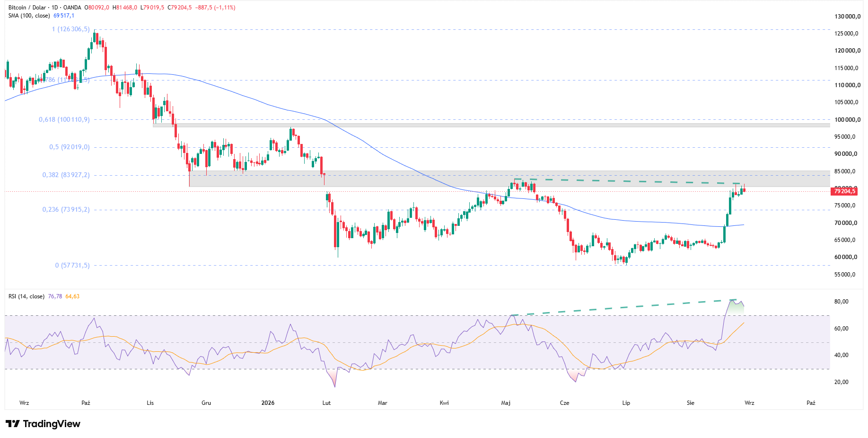Screen dimensions: 868x438
Task: Click the RSI value 76,78
Action: click(55, 296)
